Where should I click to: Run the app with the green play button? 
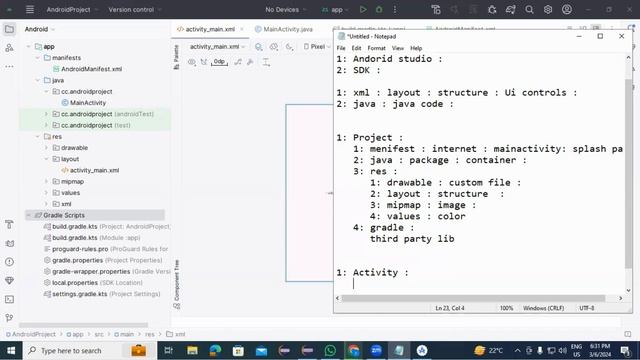(x=362, y=9)
